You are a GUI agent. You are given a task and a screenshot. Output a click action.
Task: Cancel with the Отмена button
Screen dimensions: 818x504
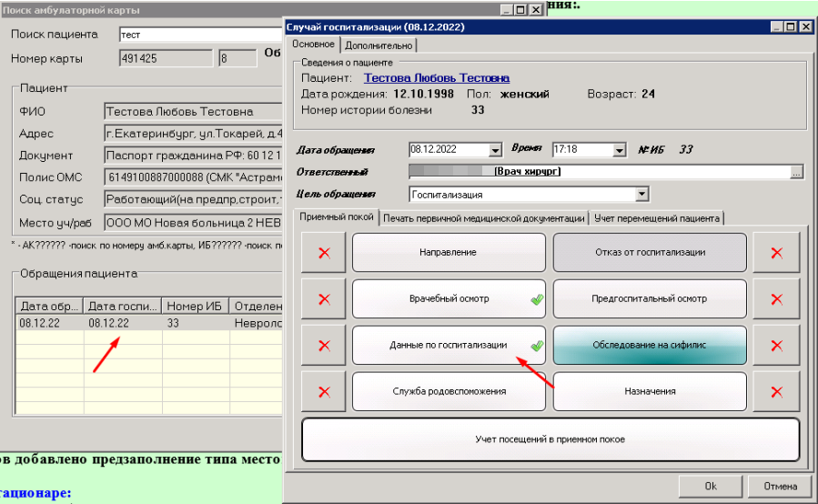click(781, 487)
